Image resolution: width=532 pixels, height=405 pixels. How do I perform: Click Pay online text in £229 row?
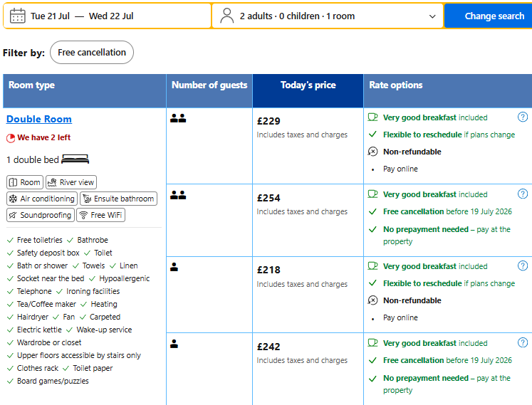400,169
